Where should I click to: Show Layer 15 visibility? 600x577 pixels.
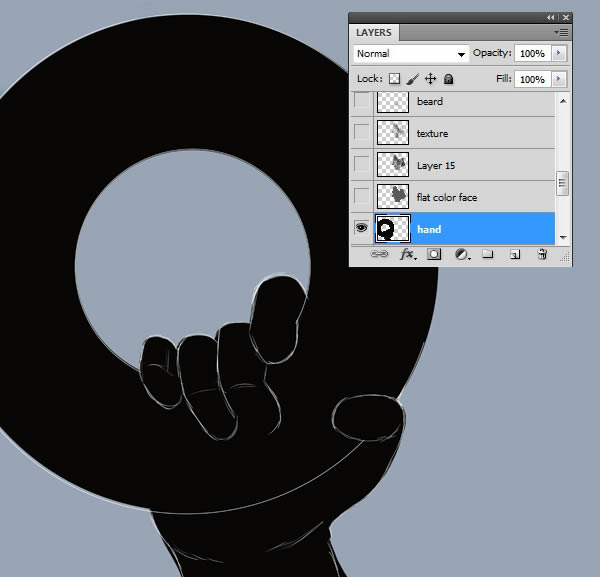362,164
